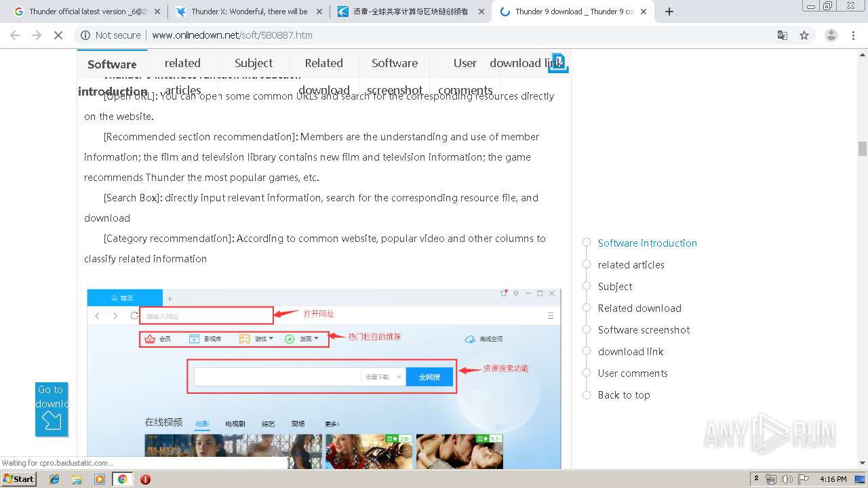
Task: Go back to the previous page
Action: click(x=15, y=35)
